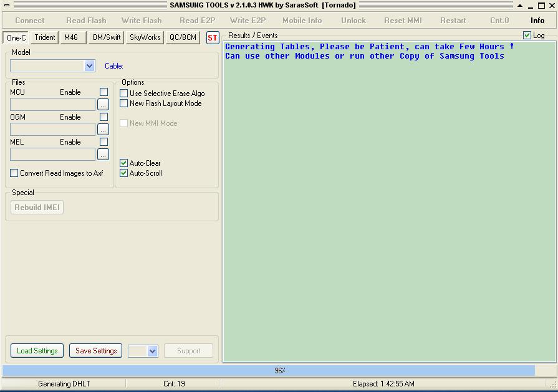This screenshot has width=558, height=392.
Task: Click the Write E2P toolbar button
Action: coord(248,21)
